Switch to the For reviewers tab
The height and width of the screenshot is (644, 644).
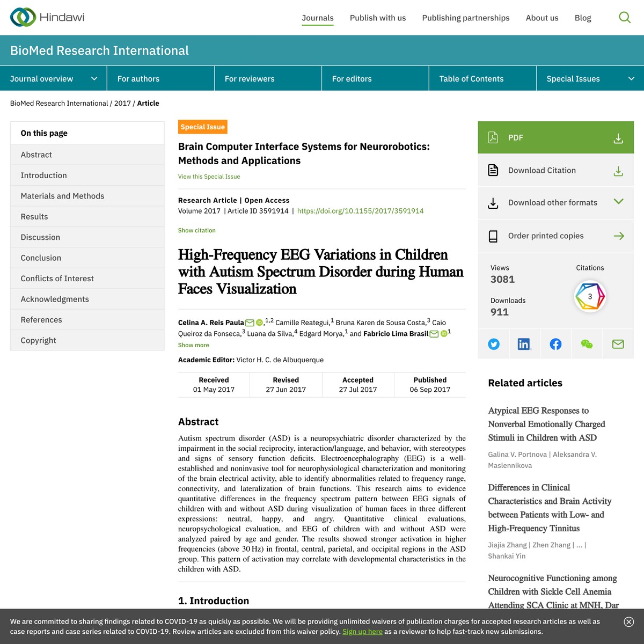[249, 78]
